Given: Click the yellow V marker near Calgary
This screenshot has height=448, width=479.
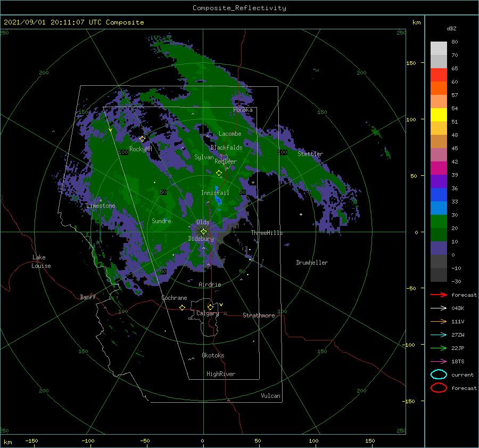Looking at the screenshot, I should click(221, 305).
